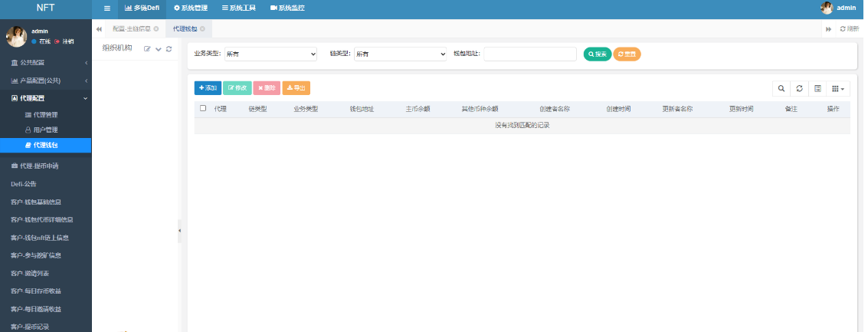Click the 钱包地址 input field
The width and height of the screenshot is (868, 332).
point(529,54)
